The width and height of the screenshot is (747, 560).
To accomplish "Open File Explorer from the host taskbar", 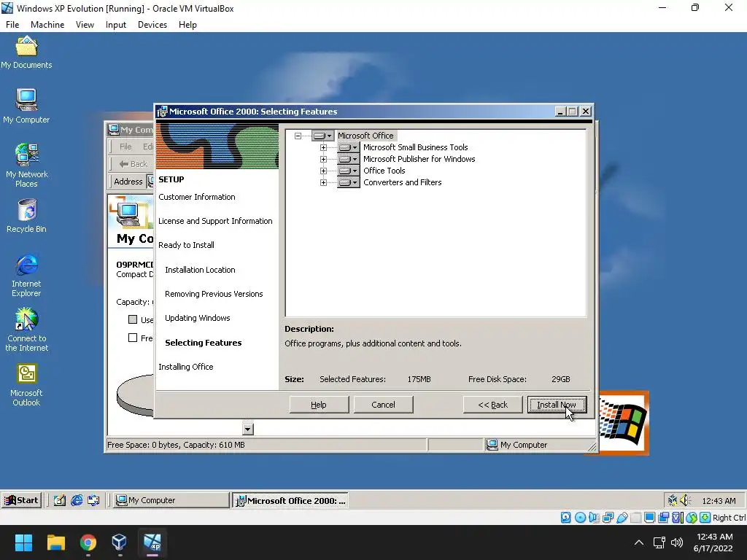I will tap(55, 542).
